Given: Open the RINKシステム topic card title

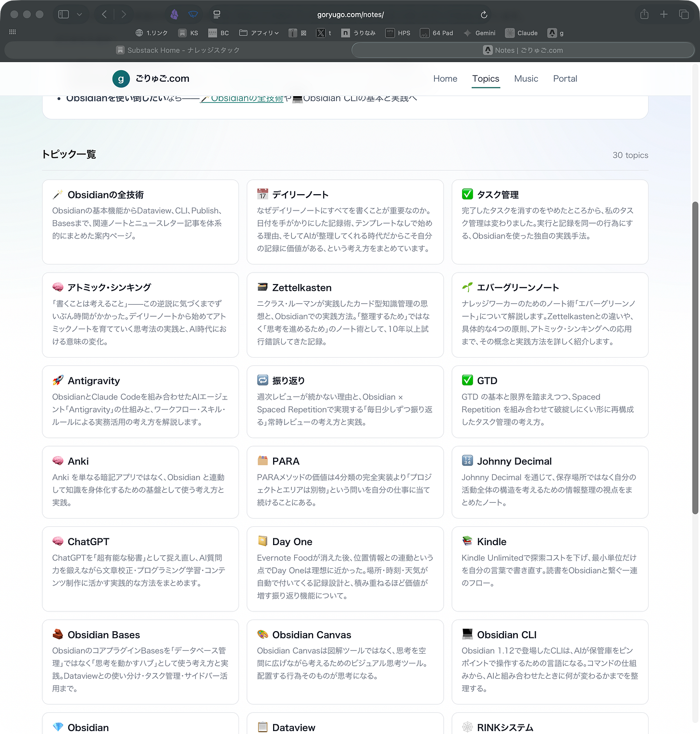Looking at the screenshot, I should 505,728.
